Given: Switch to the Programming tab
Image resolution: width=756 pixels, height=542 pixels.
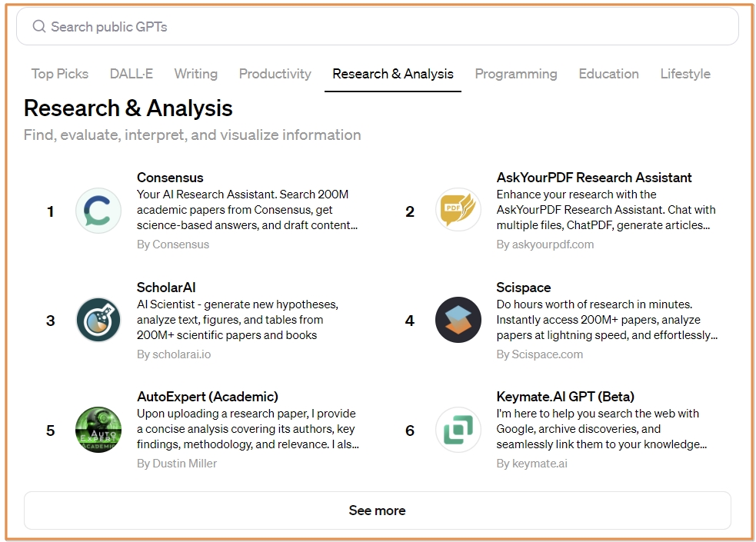Looking at the screenshot, I should (516, 74).
